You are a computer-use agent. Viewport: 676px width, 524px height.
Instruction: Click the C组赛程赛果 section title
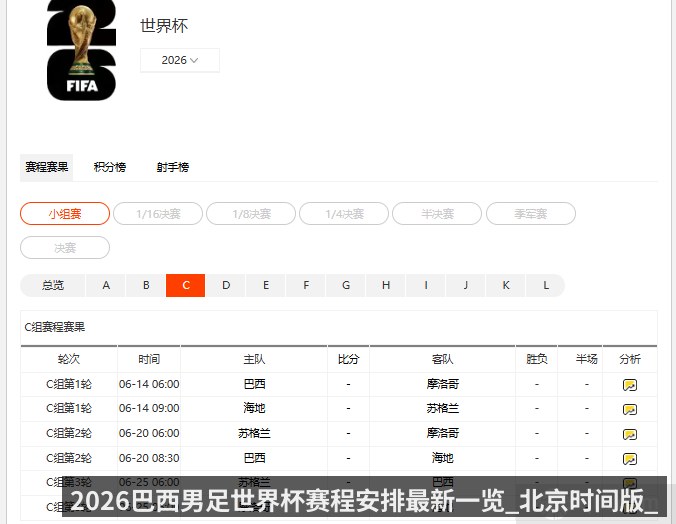coord(55,327)
